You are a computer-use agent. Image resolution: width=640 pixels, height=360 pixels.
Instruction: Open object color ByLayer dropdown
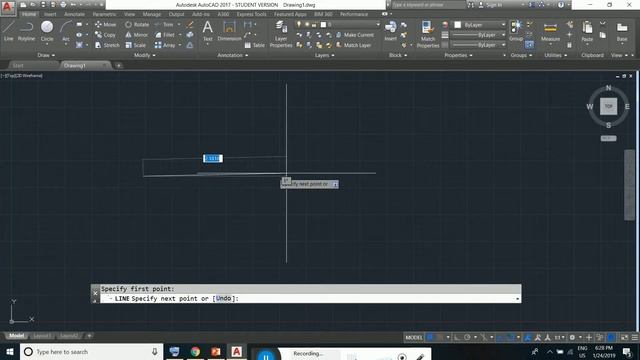coord(480,25)
